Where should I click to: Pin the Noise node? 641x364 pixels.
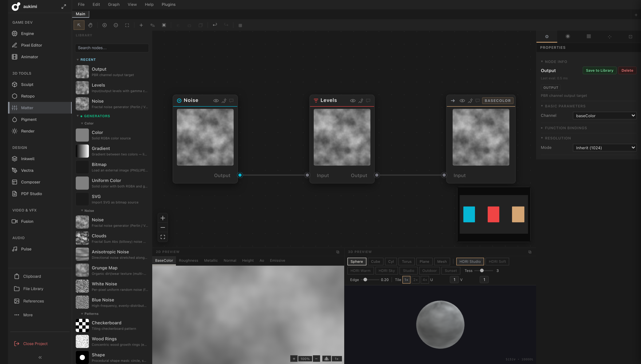pos(224,100)
